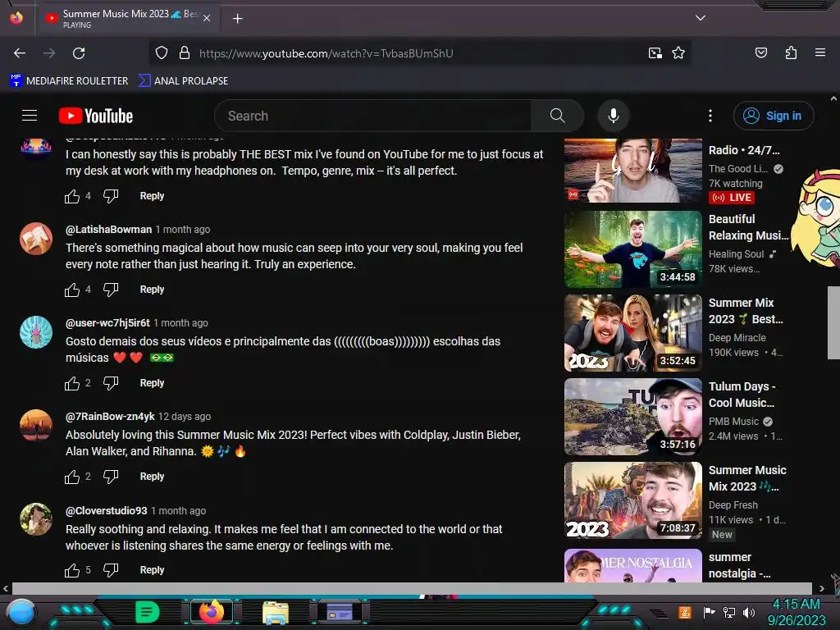This screenshot has height=630, width=840.
Task: Click @7RainBow-zn4yk's sunset avatar
Action: point(36,426)
